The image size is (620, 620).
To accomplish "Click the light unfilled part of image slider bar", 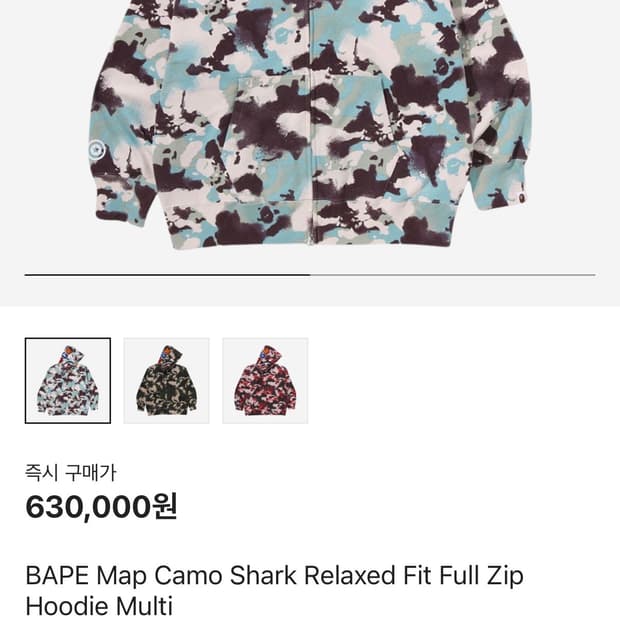I will coord(453,274).
